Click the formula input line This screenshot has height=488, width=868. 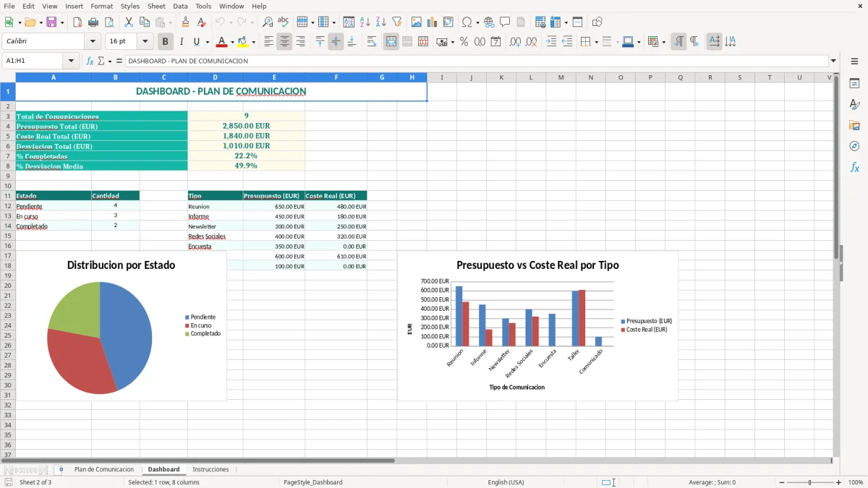[x=476, y=61]
